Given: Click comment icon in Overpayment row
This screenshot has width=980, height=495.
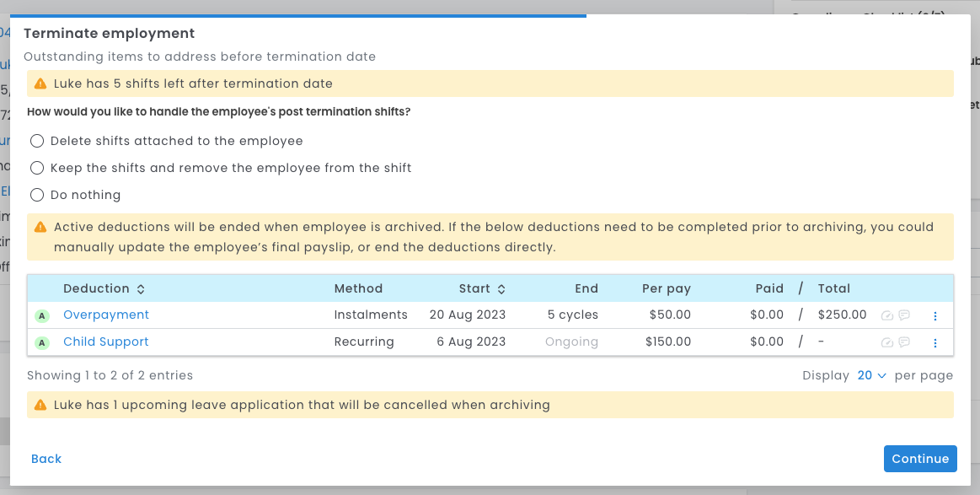Looking at the screenshot, I should tap(904, 315).
